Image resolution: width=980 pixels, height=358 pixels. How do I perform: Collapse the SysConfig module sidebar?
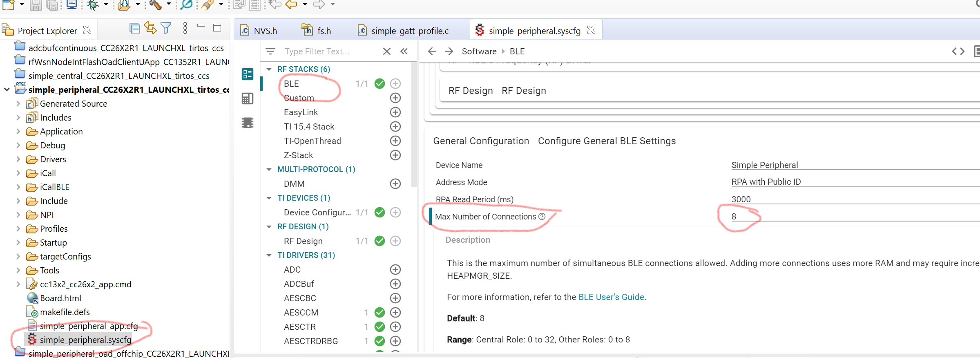(x=404, y=51)
